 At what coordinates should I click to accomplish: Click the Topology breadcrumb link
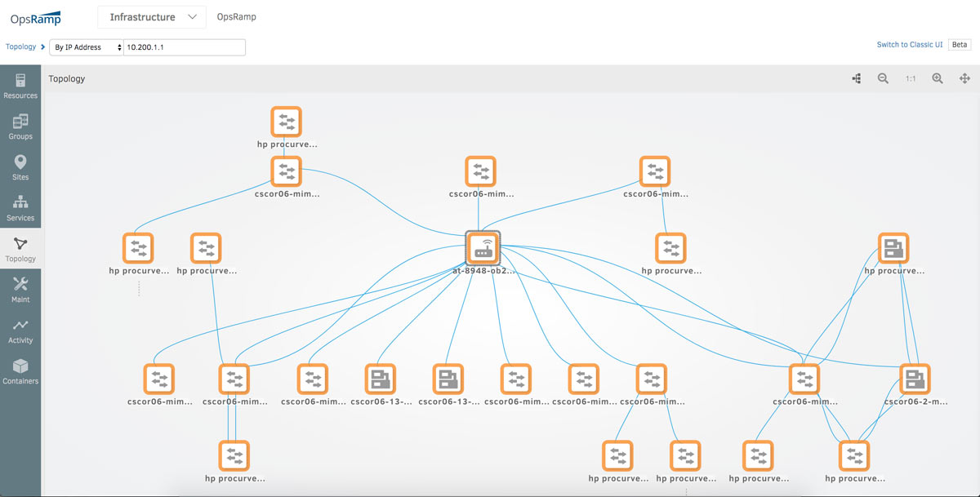coord(21,47)
